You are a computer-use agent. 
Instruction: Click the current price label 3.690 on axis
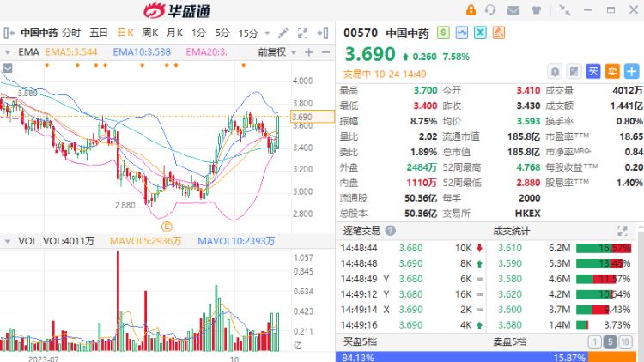(x=313, y=117)
